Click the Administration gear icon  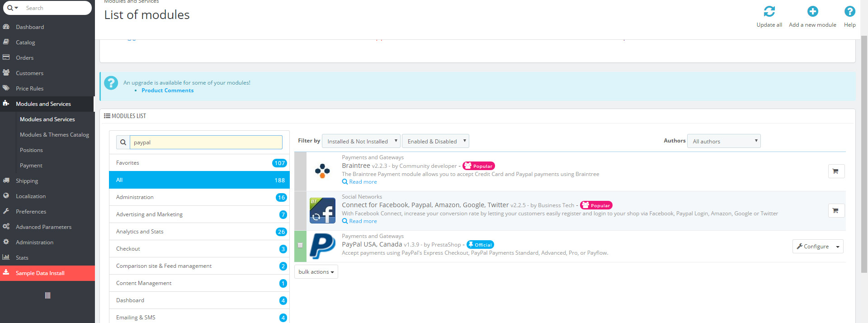(6, 242)
